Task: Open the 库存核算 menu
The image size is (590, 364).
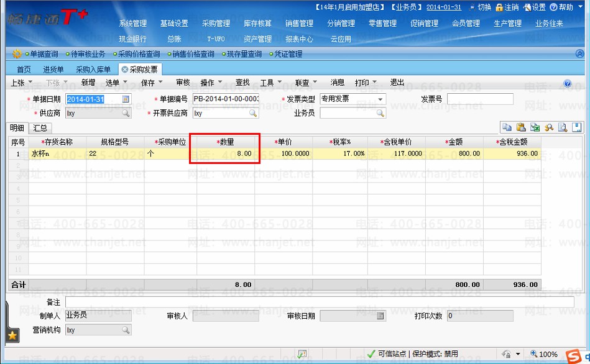Action: coord(258,24)
